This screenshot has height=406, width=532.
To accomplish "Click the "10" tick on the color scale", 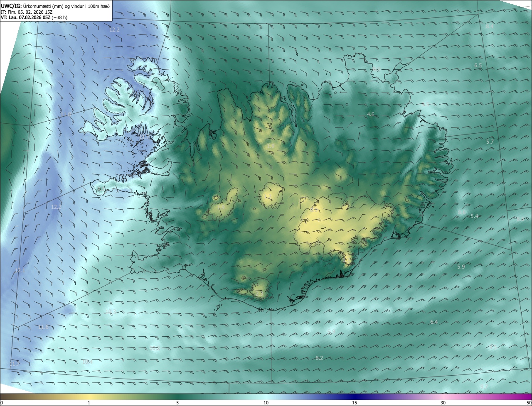I will point(266,403).
